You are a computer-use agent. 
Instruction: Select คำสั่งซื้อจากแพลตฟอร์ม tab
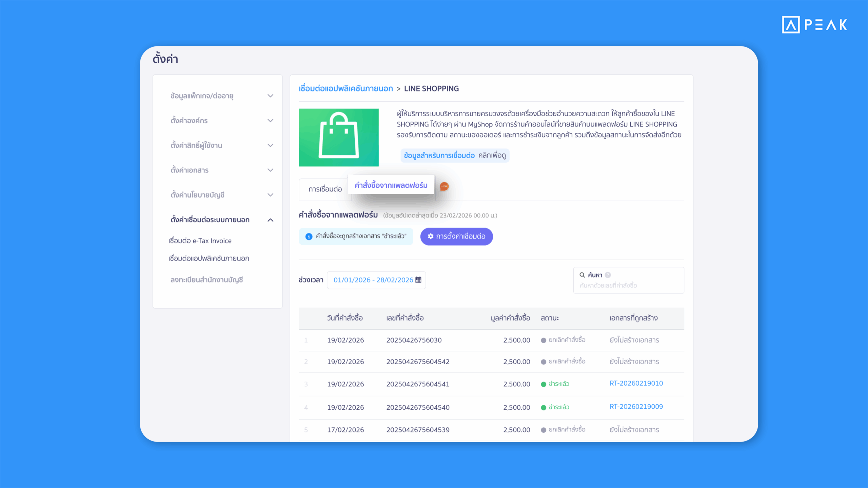tap(391, 185)
